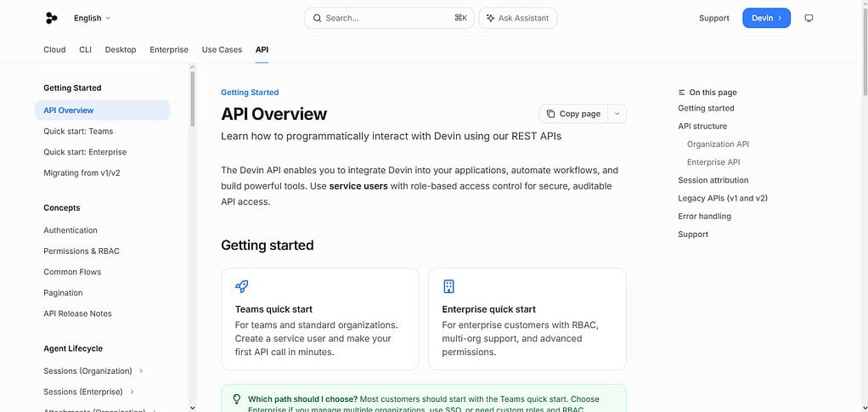This screenshot has height=412, width=868.
Task: Open Quick start: Teams in the sidebar
Action: [78, 131]
